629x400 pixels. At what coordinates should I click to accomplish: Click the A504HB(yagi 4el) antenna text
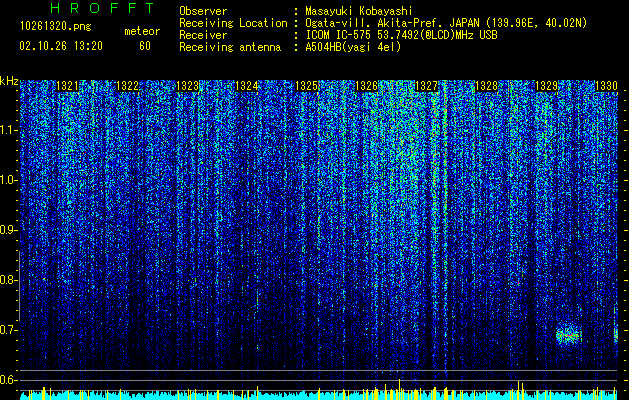pyautogui.click(x=353, y=47)
